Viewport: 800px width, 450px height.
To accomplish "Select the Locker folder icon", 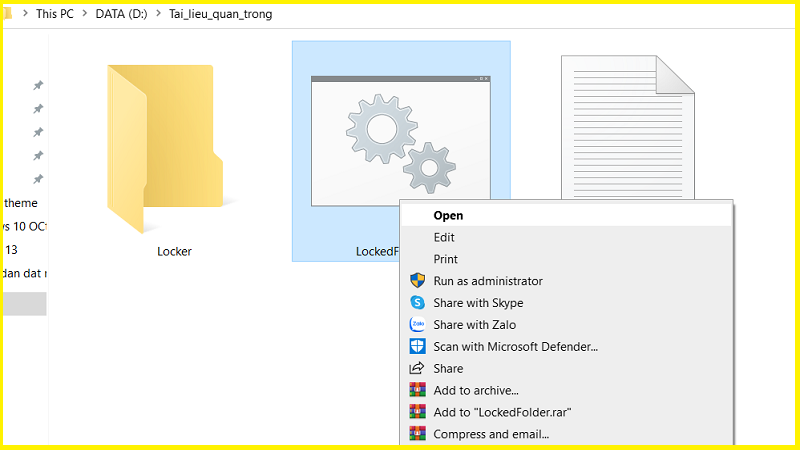I will [165, 148].
